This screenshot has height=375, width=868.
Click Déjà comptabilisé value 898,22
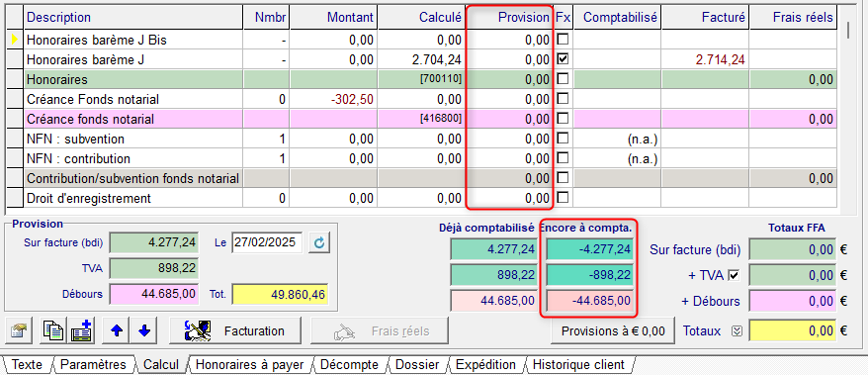(x=493, y=275)
